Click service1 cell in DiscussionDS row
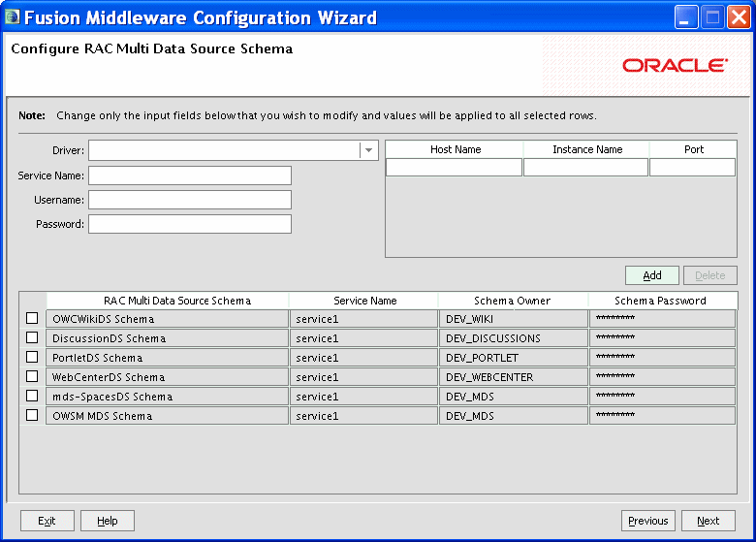The image size is (756, 542). (363, 338)
